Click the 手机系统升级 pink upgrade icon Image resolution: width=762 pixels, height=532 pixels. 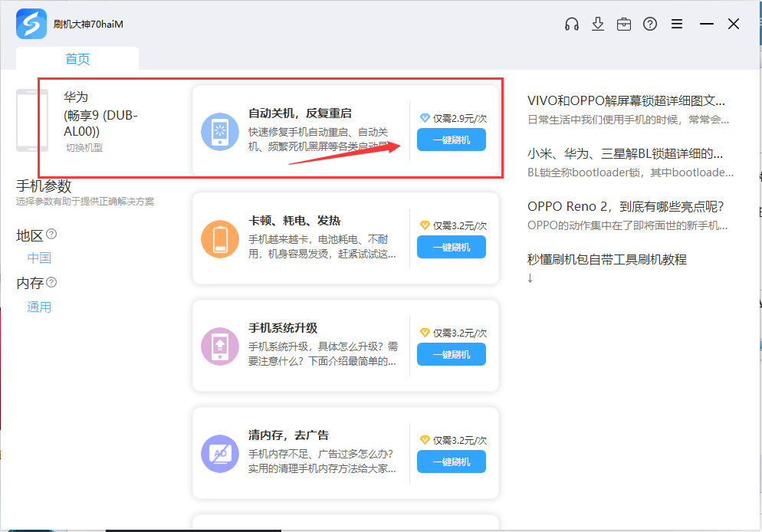pos(220,346)
